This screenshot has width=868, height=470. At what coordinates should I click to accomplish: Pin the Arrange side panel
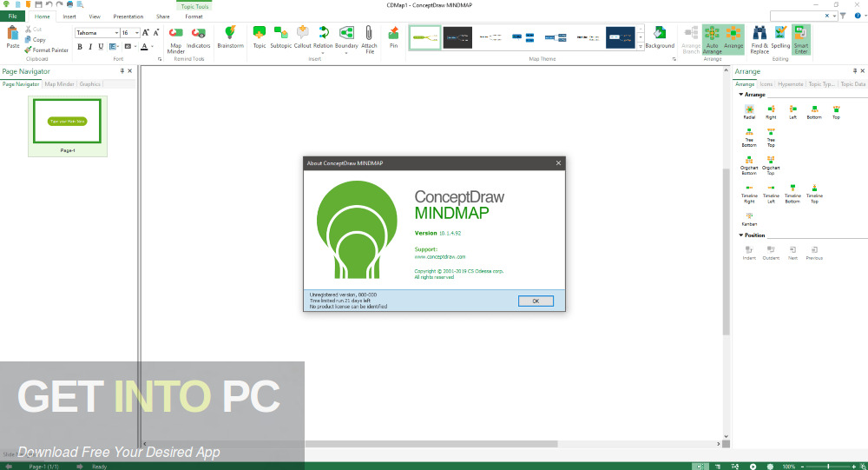coord(855,71)
